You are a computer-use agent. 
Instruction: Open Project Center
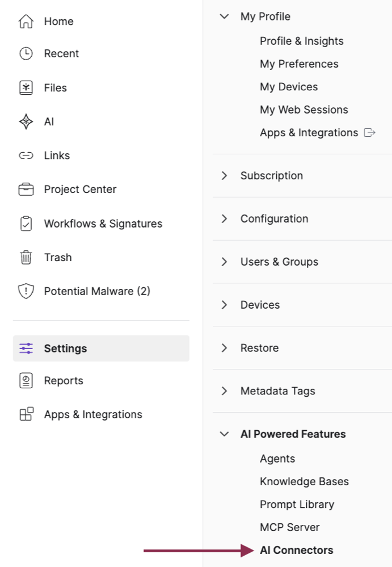click(x=80, y=190)
